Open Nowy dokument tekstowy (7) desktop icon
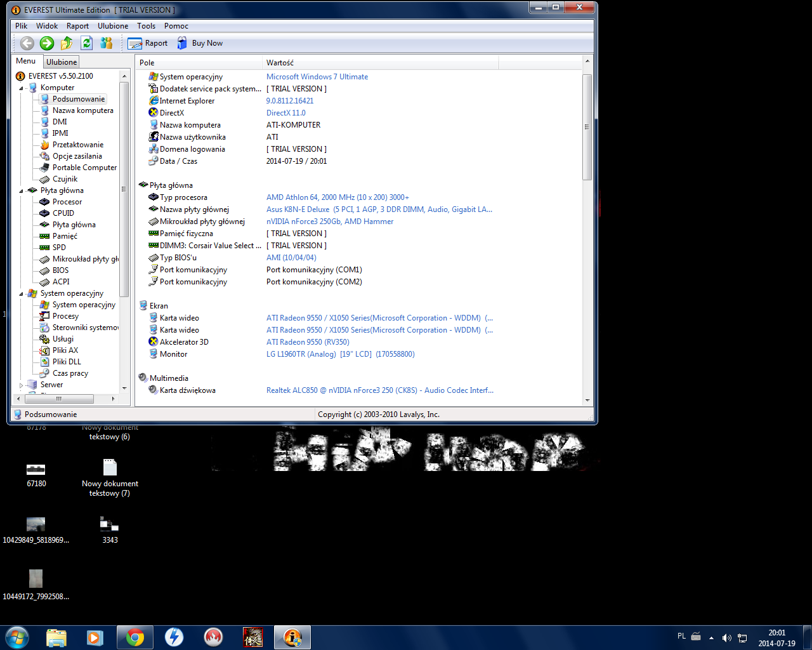Screen dimensions: 812x650 coord(110,478)
